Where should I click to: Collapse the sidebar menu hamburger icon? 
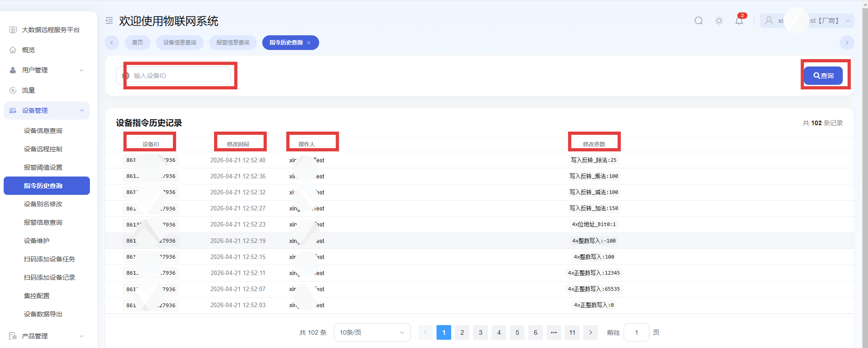click(109, 21)
